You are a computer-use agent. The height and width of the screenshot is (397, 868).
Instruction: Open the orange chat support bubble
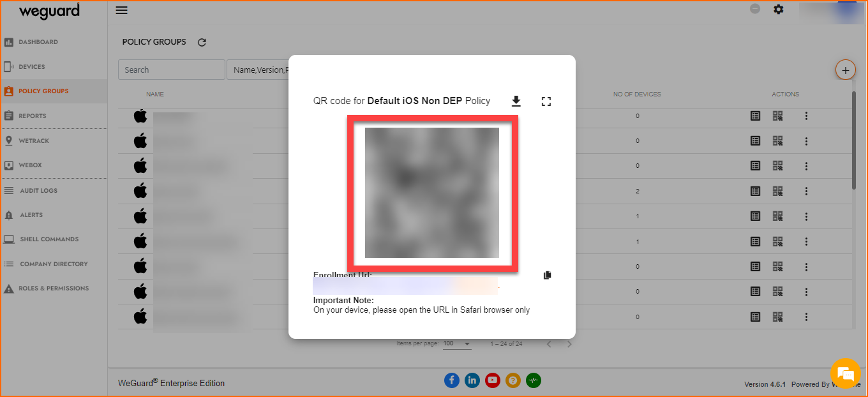(846, 374)
